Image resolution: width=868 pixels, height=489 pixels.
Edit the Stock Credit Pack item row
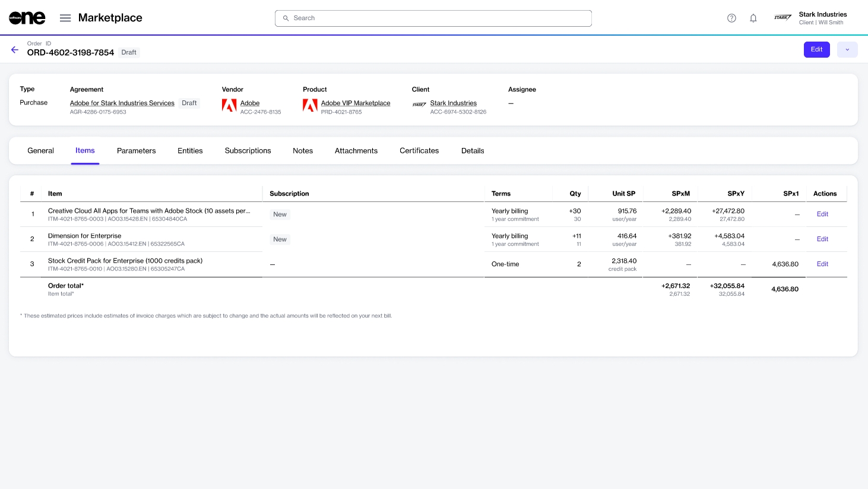coord(822,264)
